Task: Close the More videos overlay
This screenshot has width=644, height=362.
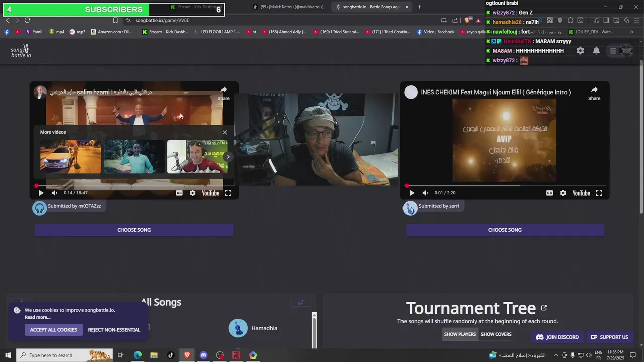Action: tap(225, 132)
